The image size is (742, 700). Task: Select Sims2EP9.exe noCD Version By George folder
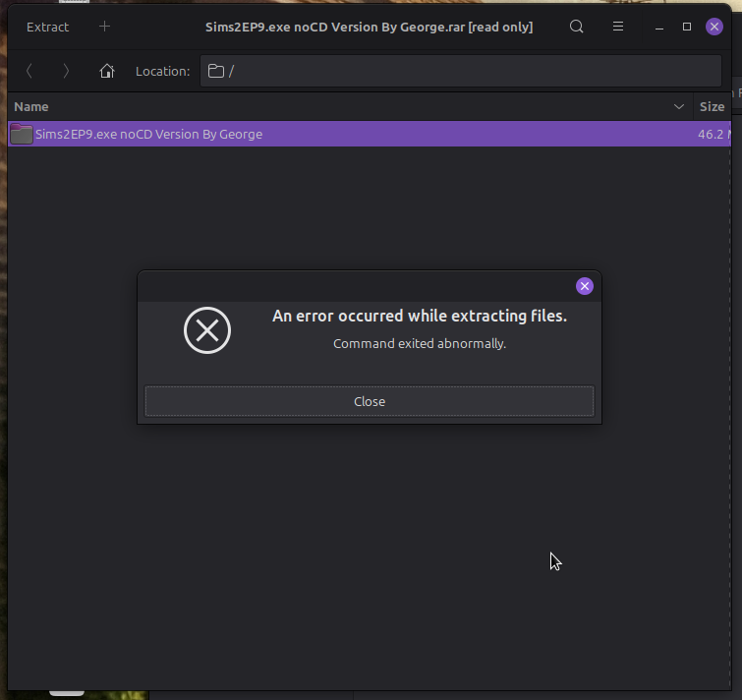(x=370, y=135)
